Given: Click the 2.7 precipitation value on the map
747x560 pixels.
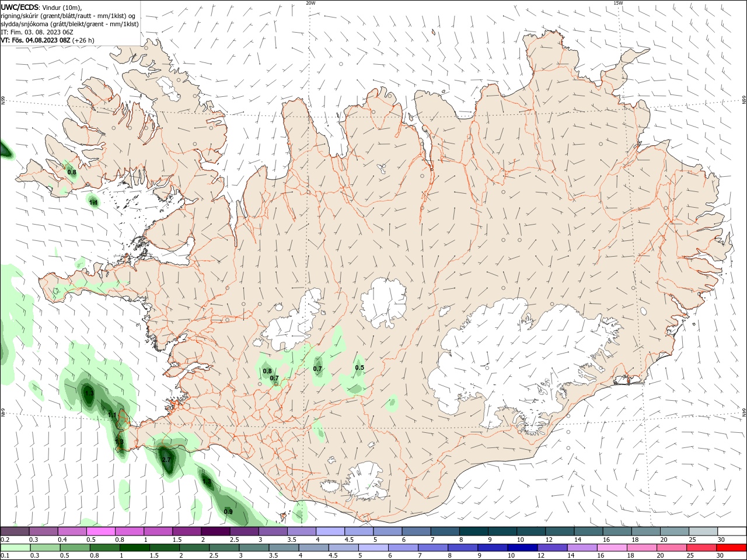Looking at the screenshot, I should [166, 460].
